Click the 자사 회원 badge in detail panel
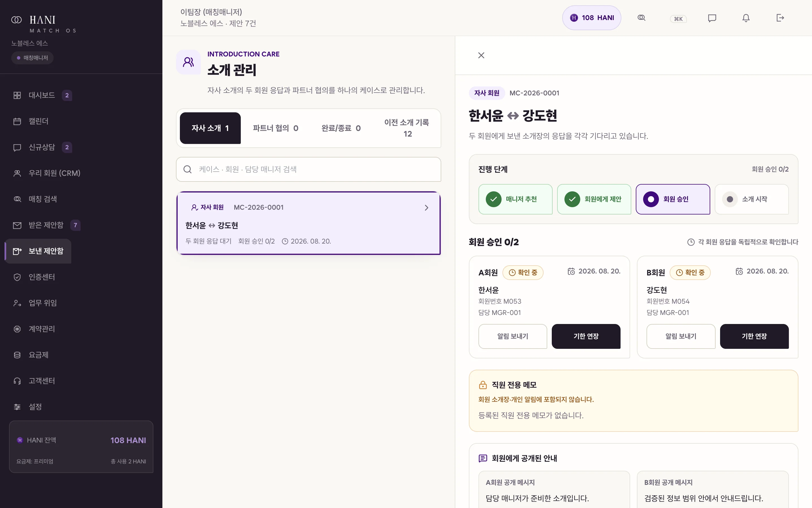Screen dimensions: 812x508 click(487, 93)
